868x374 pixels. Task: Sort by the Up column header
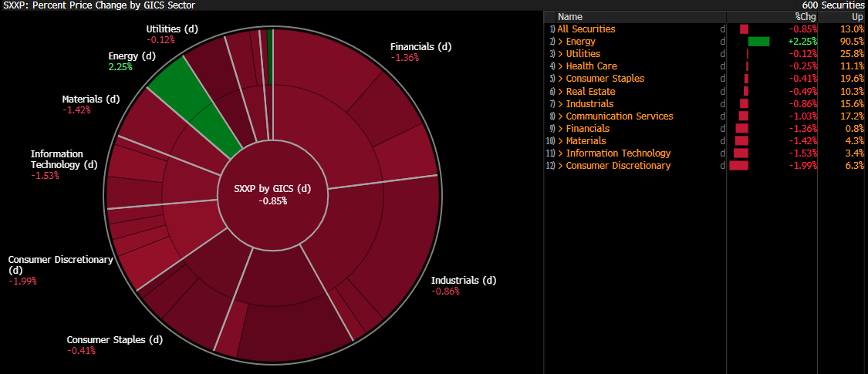(857, 17)
